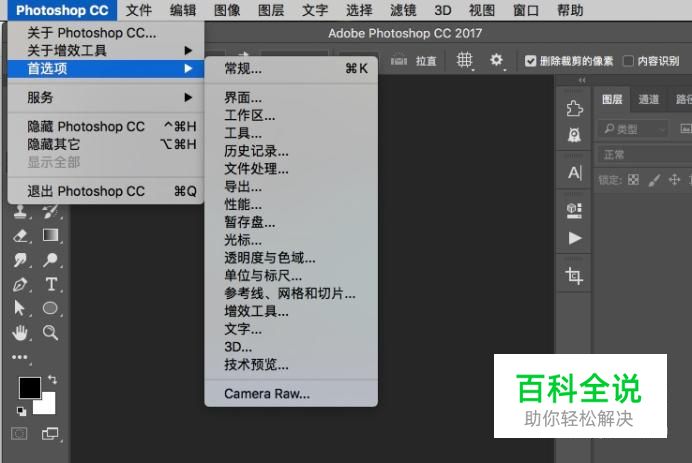692x463 pixels.
Task: Open the 图像 menu
Action: click(x=227, y=10)
